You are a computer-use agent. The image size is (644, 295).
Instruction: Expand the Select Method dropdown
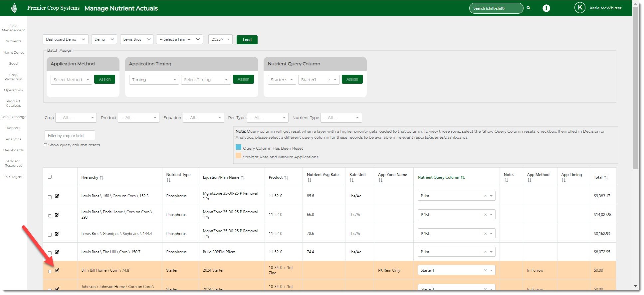(x=71, y=80)
